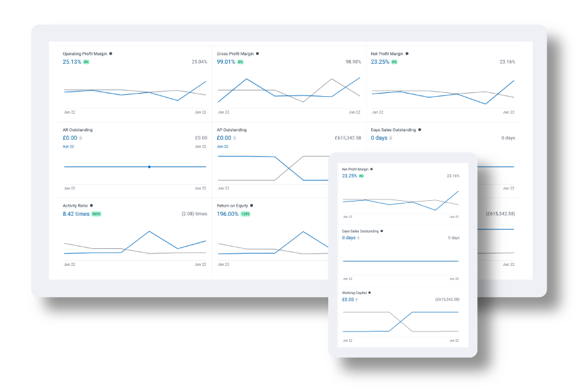Viewport: 585px width, 392px height.
Task: Open the Gross Profit Margin title
Action: [x=235, y=54]
